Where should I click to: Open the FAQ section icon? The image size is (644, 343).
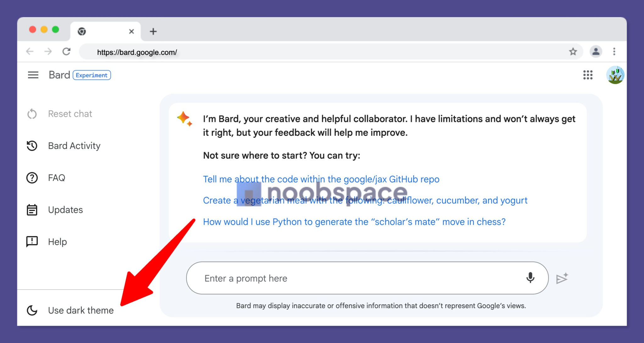click(32, 178)
